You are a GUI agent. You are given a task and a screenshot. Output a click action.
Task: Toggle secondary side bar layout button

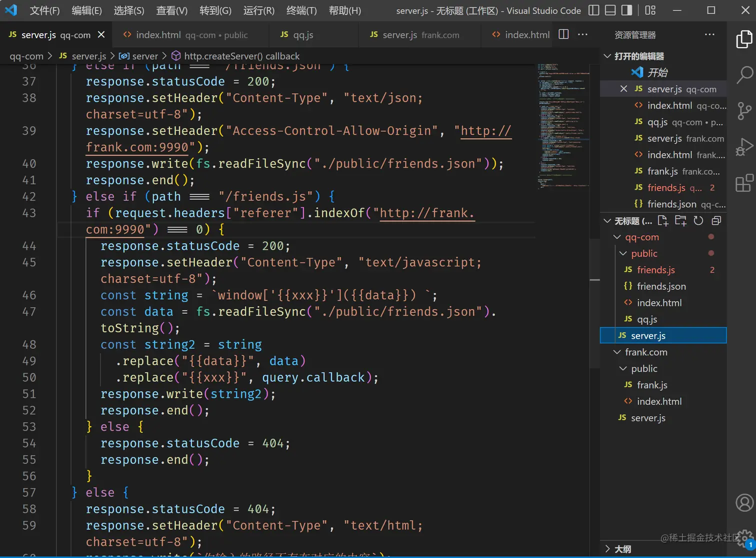[626, 11]
